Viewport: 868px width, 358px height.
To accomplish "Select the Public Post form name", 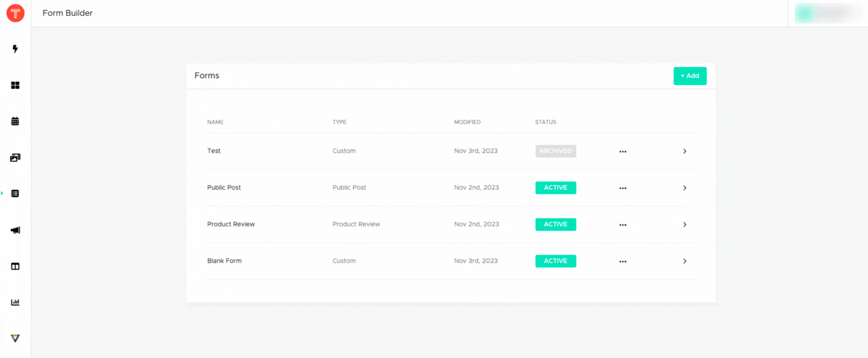I will (224, 187).
